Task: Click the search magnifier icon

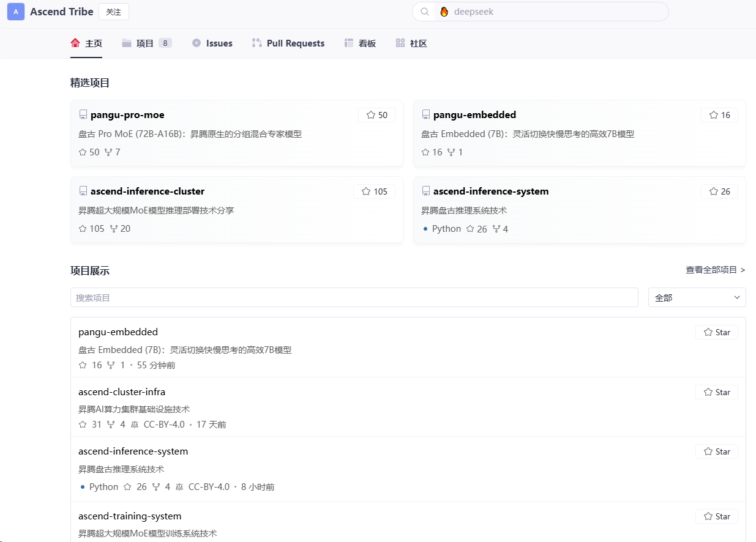Action: point(425,12)
